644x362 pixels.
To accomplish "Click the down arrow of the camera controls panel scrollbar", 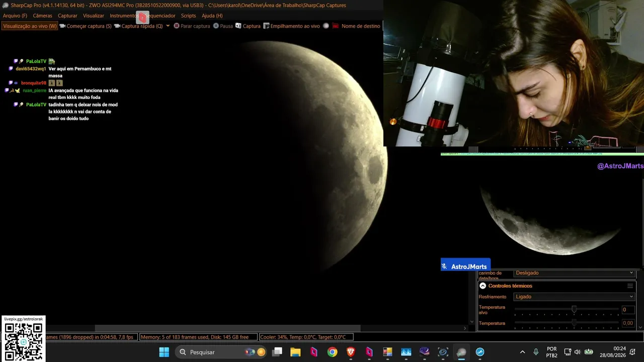I will click(x=640, y=327).
